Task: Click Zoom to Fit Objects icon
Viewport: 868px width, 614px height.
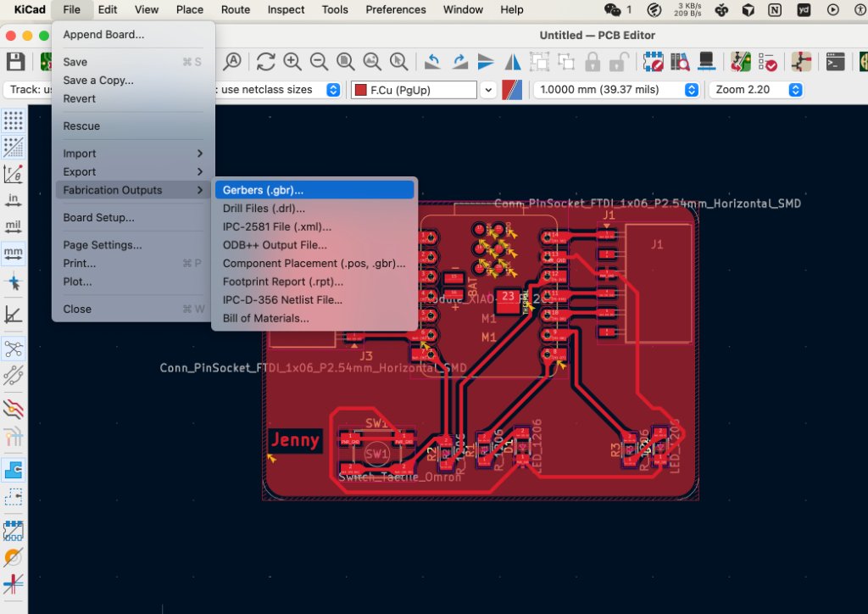Action: (372, 61)
